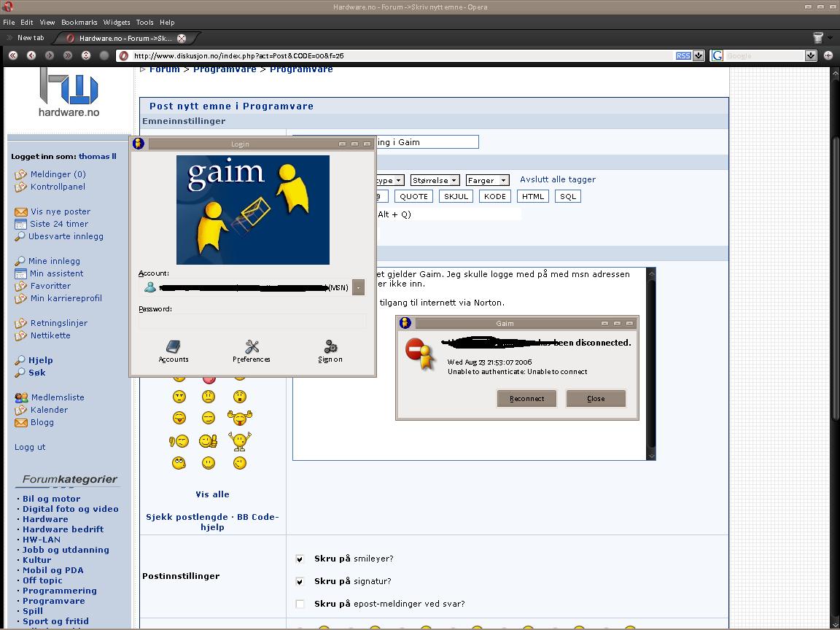Click rewind navigation icon in Opera toolbar

13,55
